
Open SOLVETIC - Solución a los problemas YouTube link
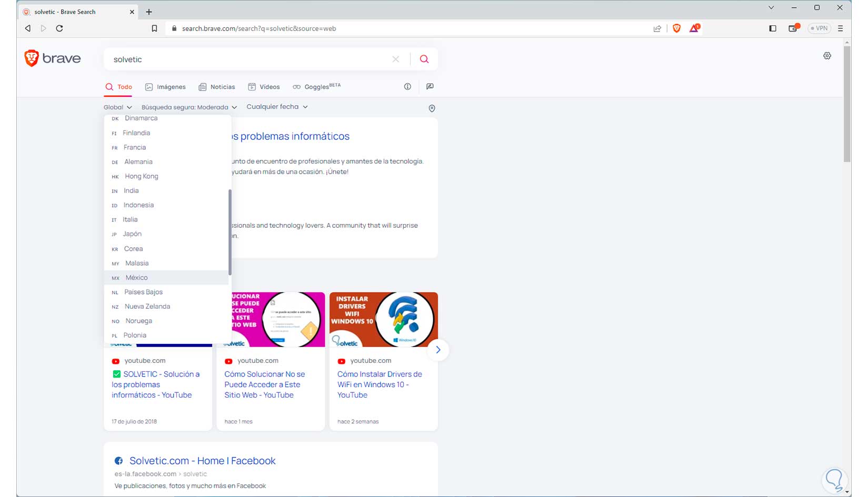[x=155, y=384]
